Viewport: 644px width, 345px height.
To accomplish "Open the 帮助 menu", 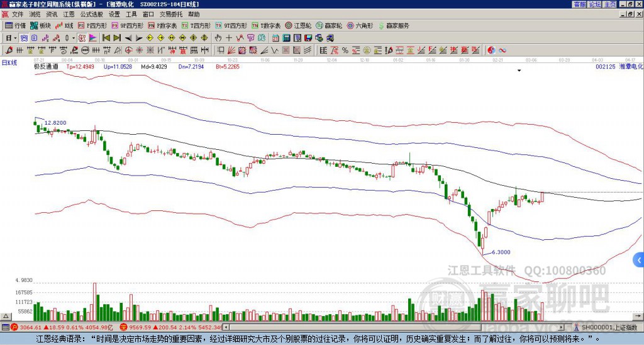I will coord(194,14).
